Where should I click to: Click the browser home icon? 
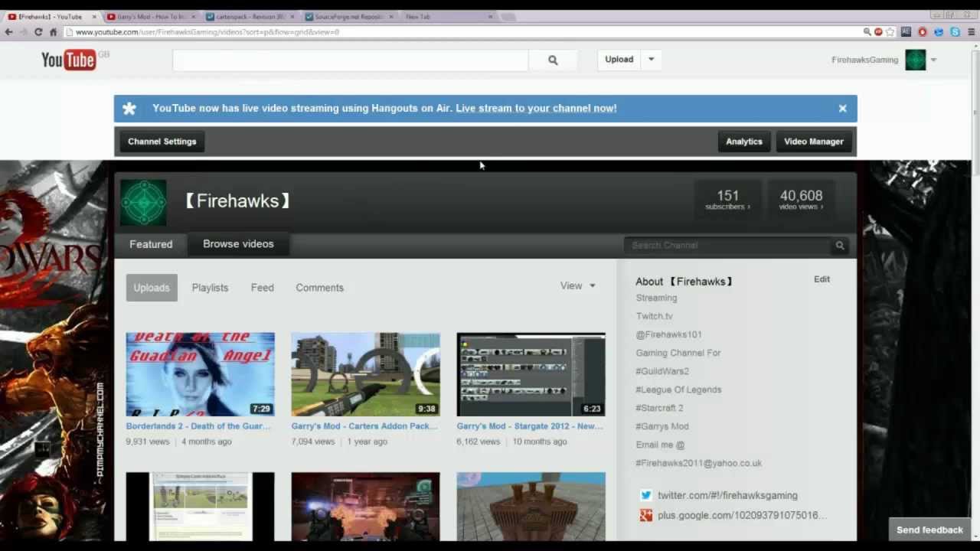pyautogui.click(x=53, y=32)
